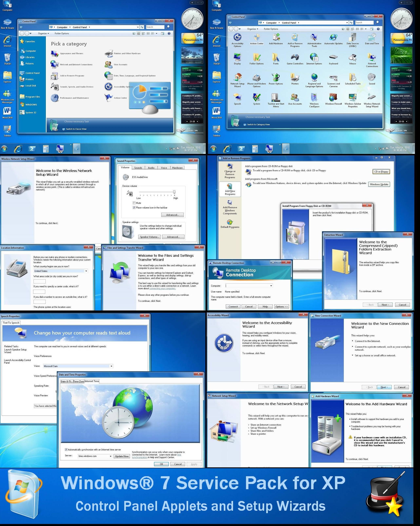This screenshot has width=420, height=526.
Task: Click the Speaker Volume button
Action: pyautogui.click(x=149, y=237)
